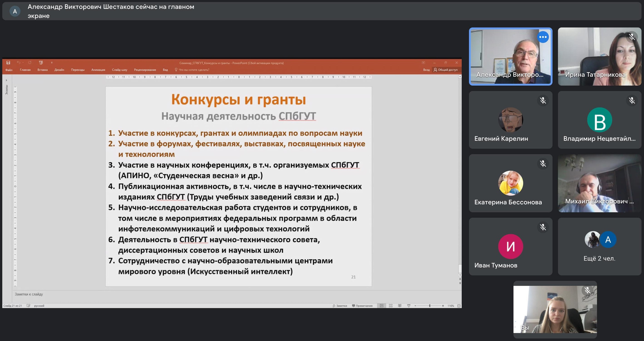This screenshot has width=644, height=341.
Task: Adjust the zoom slider handle
Action: click(430, 306)
